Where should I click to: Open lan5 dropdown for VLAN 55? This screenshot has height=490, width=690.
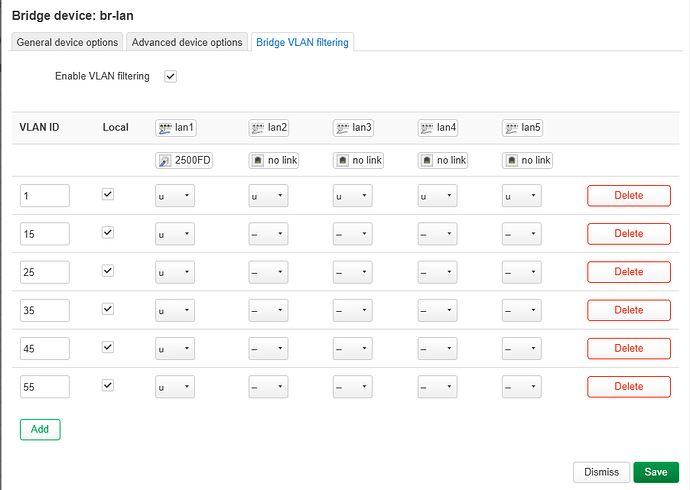521,386
